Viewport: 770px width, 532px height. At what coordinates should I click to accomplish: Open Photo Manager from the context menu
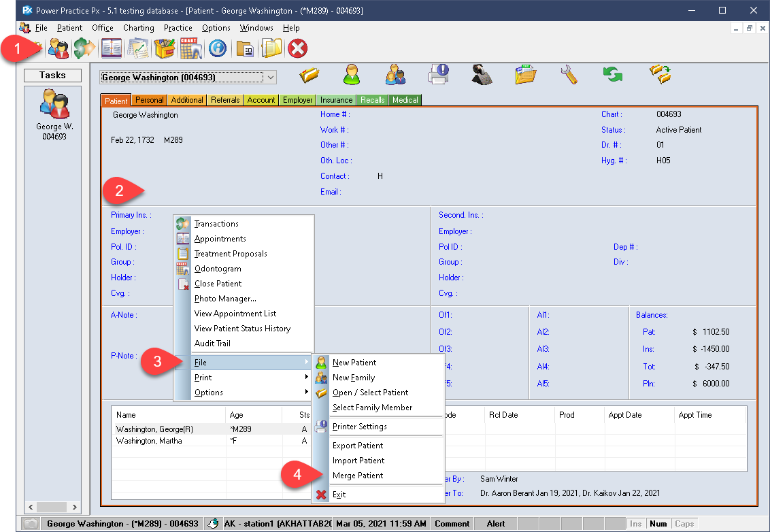244,299
